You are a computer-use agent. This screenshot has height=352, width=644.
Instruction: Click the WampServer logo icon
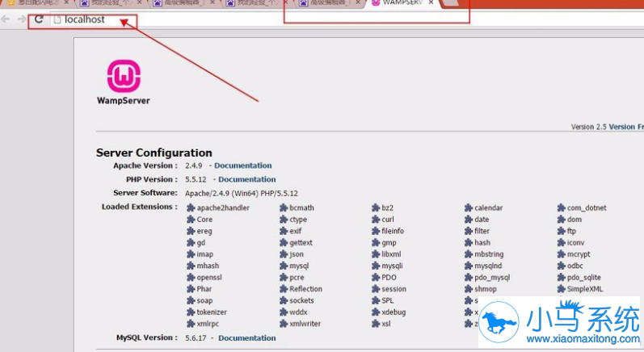124,77
